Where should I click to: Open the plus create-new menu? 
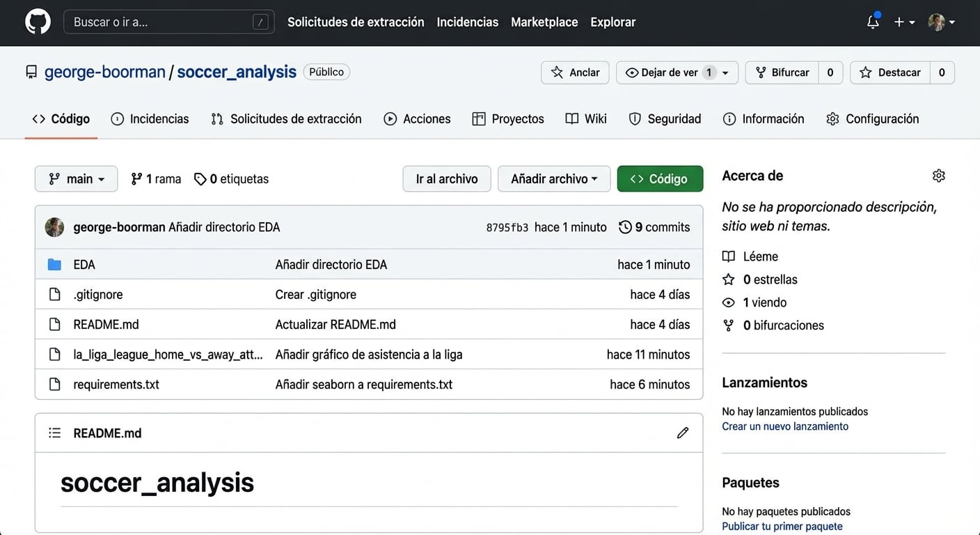click(x=904, y=22)
